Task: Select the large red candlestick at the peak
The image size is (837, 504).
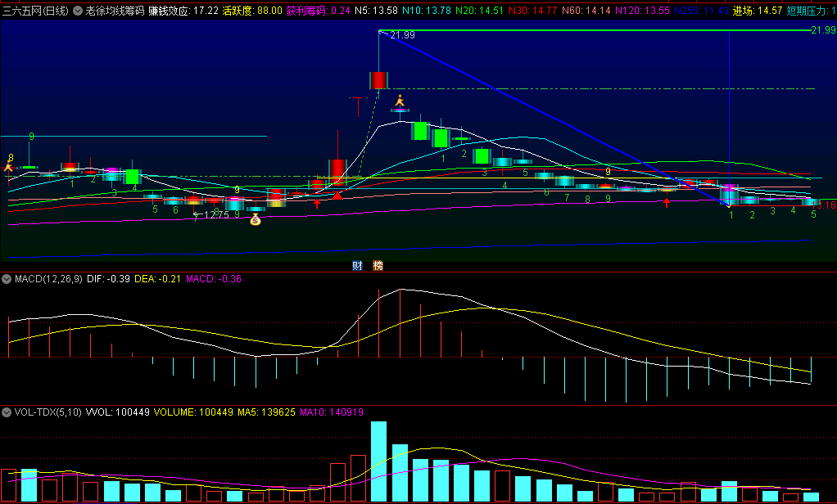Action: (x=378, y=80)
